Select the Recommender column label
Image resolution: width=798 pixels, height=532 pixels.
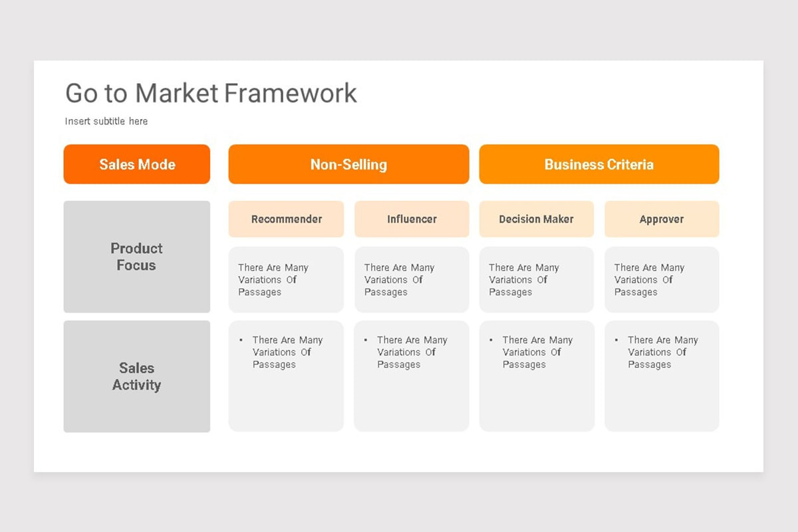click(287, 219)
